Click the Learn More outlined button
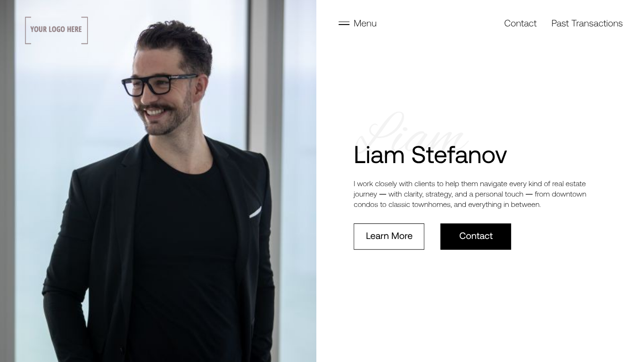Viewport: 644px width, 362px height. point(389,237)
